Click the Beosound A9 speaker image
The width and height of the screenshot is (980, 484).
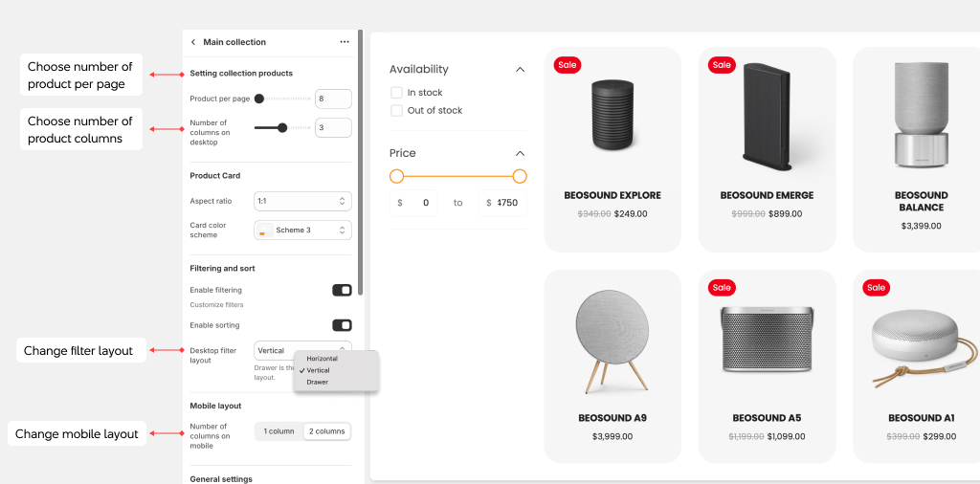(612, 341)
